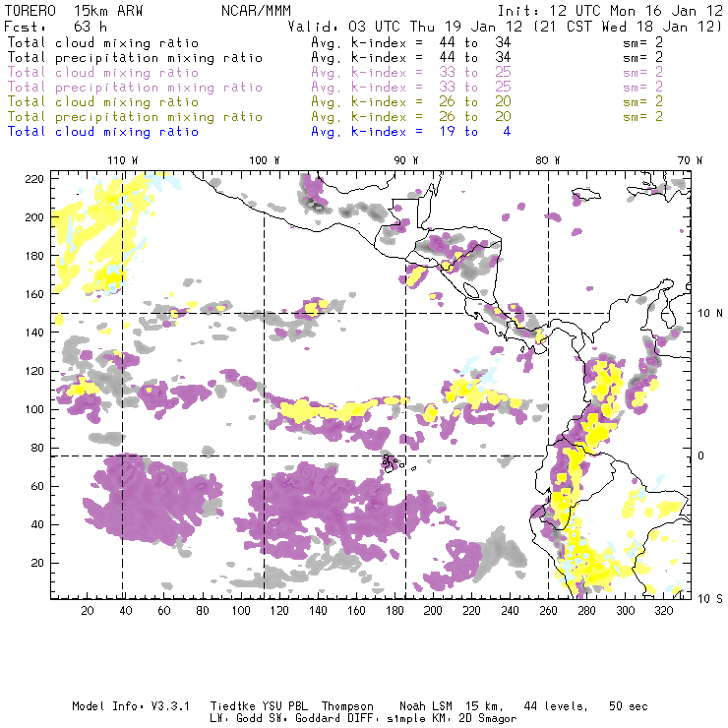Click the '110 W' longitude label

pyautogui.click(x=123, y=160)
